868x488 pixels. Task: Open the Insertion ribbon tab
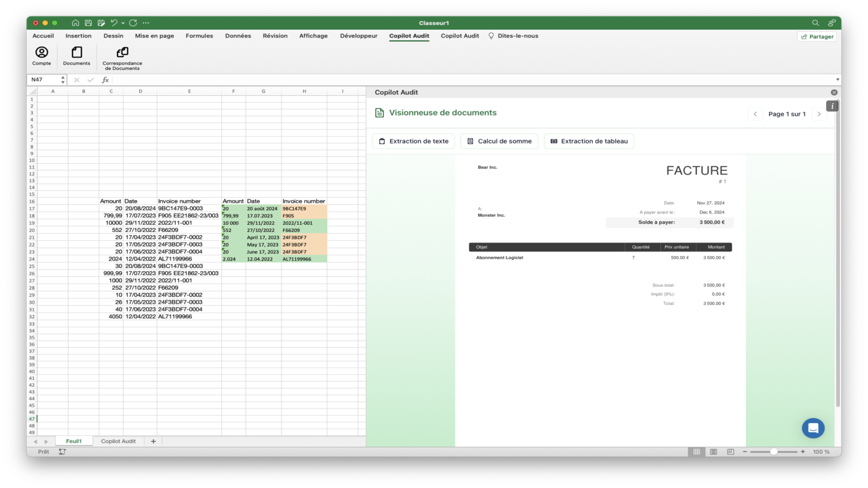coord(79,36)
